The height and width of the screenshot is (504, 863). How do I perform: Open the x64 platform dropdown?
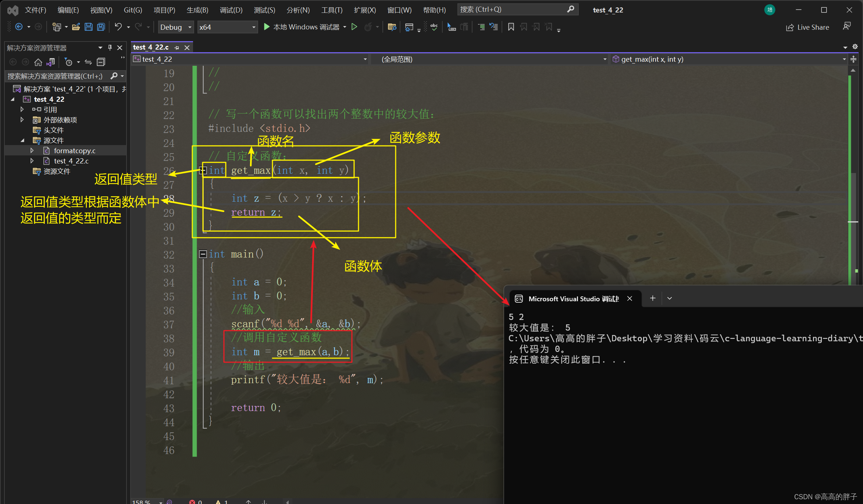pyautogui.click(x=227, y=27)
